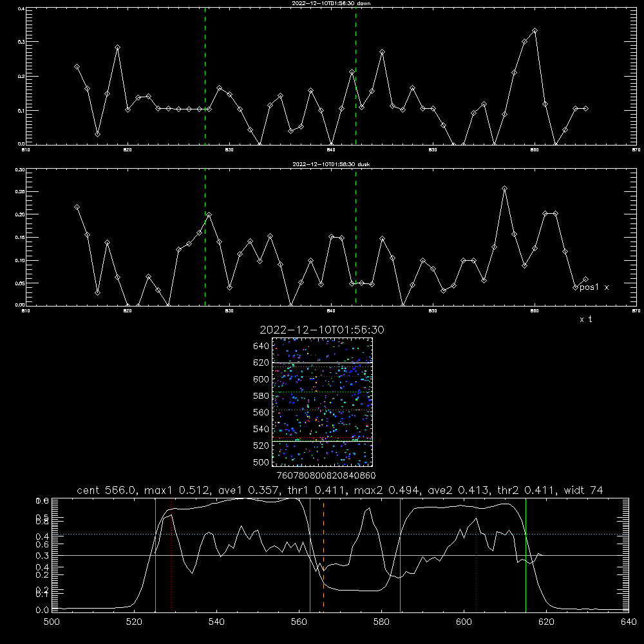This screenshot has height=644, width=644.
Task: Click the '640' tick label on bottom plot x-axis
Action: 629,622
